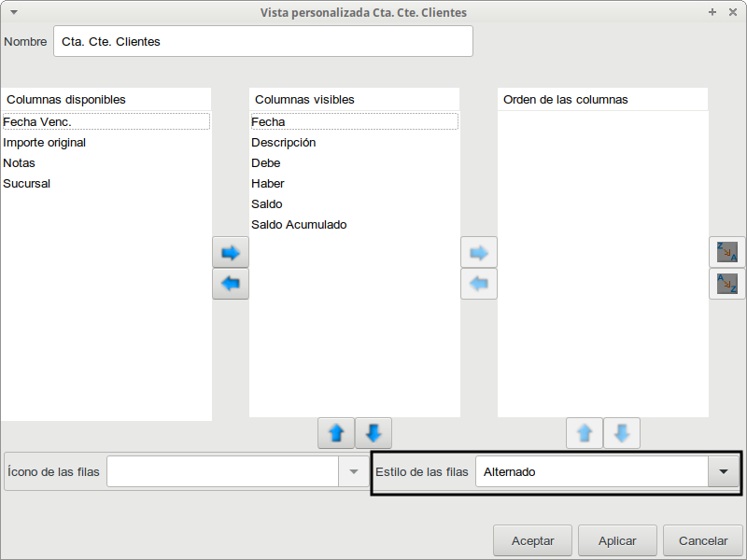The height and width of the screenshot is (560, 747).
Task: Select Haber in visible columns
Action: (x=354, y=183)
